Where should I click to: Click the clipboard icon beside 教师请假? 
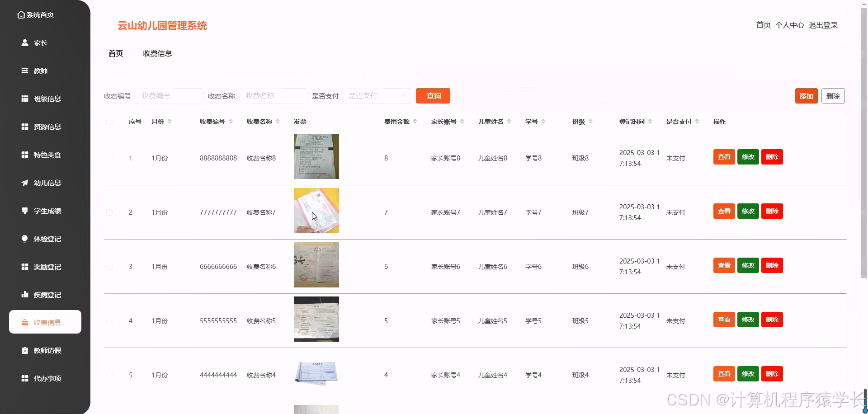tap(25, 351)
